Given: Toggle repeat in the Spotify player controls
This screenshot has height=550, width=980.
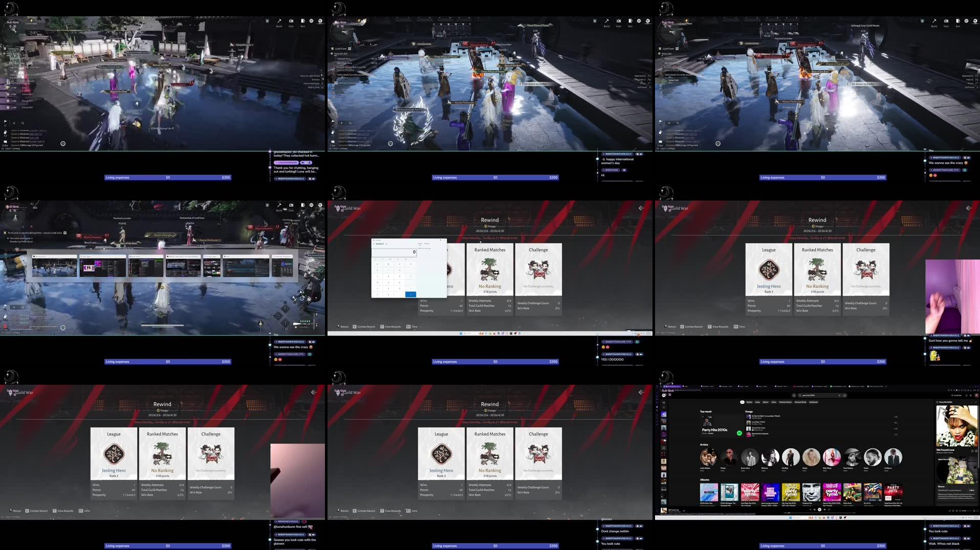Looking at the screenshot, I should pyautogui.click(x=829, y=510).
